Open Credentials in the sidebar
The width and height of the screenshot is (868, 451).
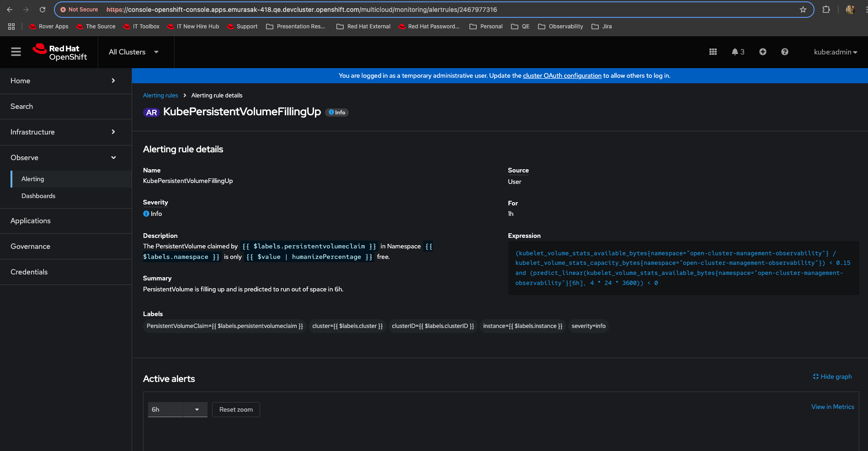[66, 272]
